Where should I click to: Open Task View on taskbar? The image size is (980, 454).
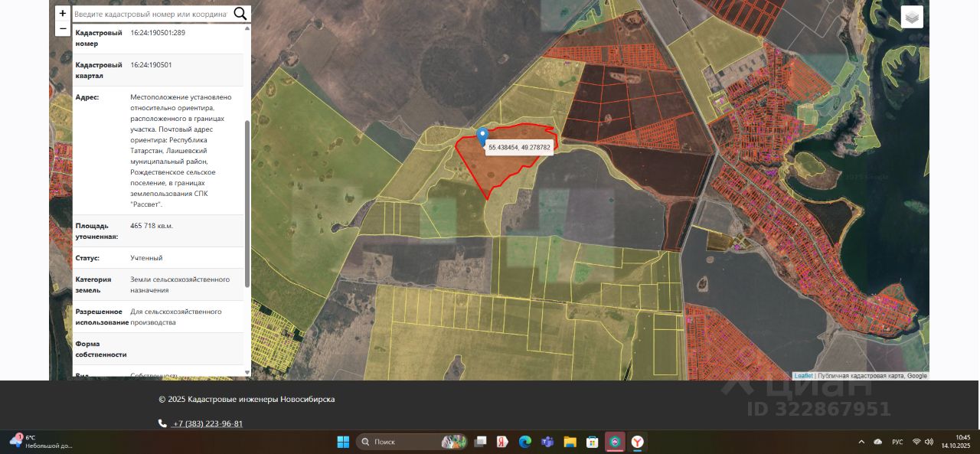[480, 442]
